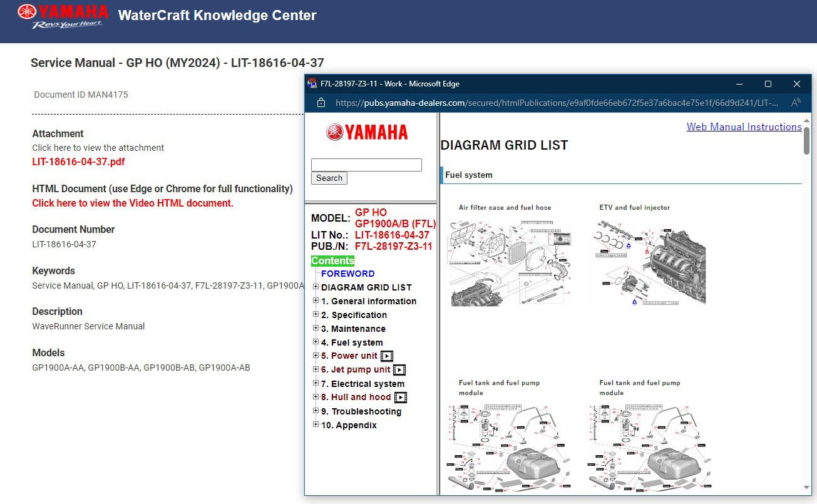Expand the 10. Appendix node
The width and height of the screenshot is (817, 504).
[x=316, y=424]
